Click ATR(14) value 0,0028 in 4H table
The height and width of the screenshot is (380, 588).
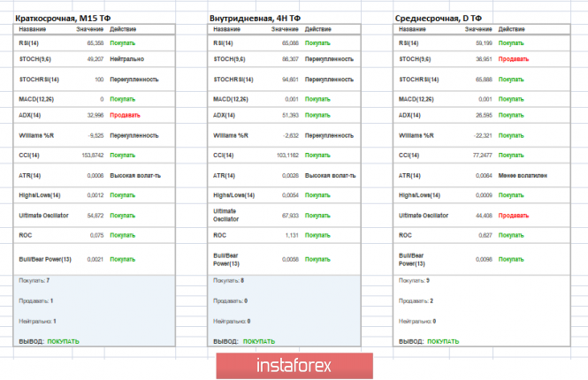click(x=290, y=175)
